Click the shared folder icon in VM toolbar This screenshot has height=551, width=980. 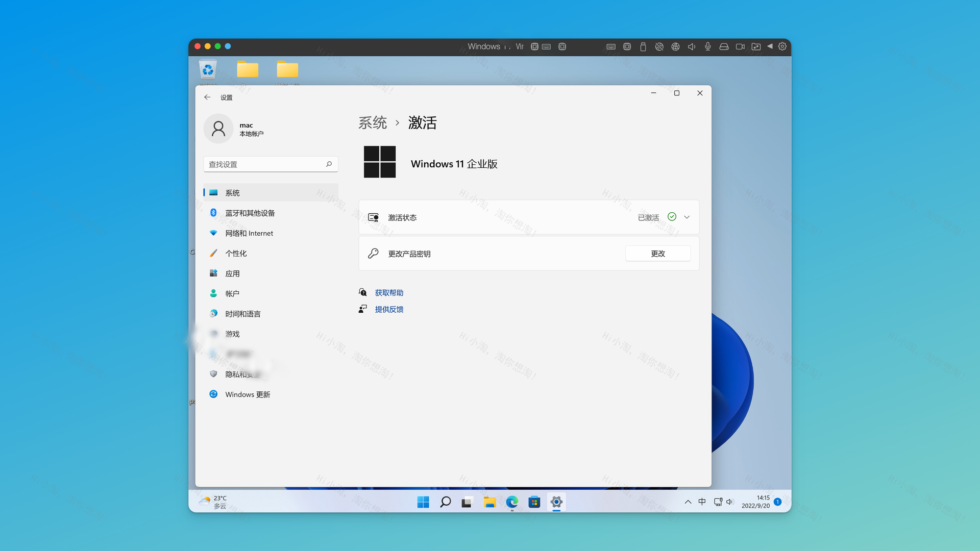(x=756, y=46)
